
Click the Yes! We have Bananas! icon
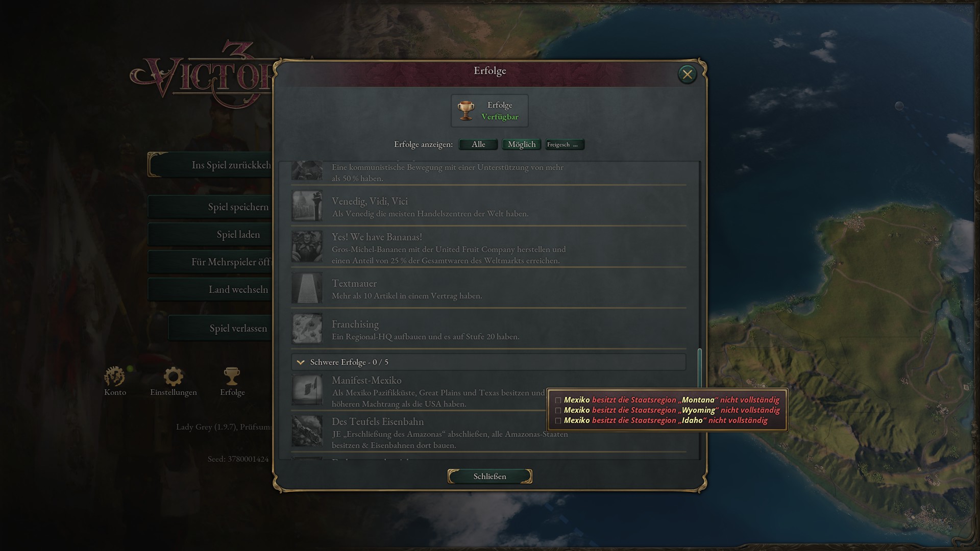[x=307, y=246]
